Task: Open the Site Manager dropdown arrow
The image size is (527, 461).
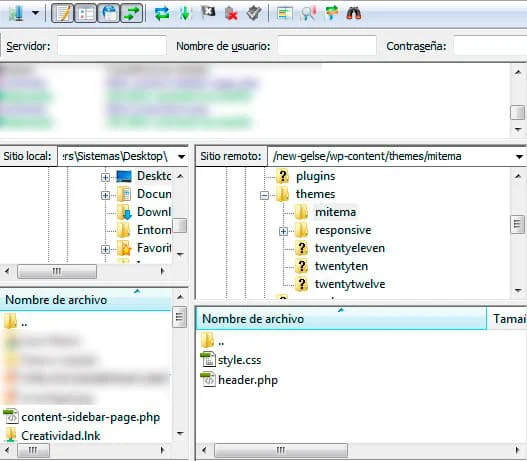Action: point(35,13)
